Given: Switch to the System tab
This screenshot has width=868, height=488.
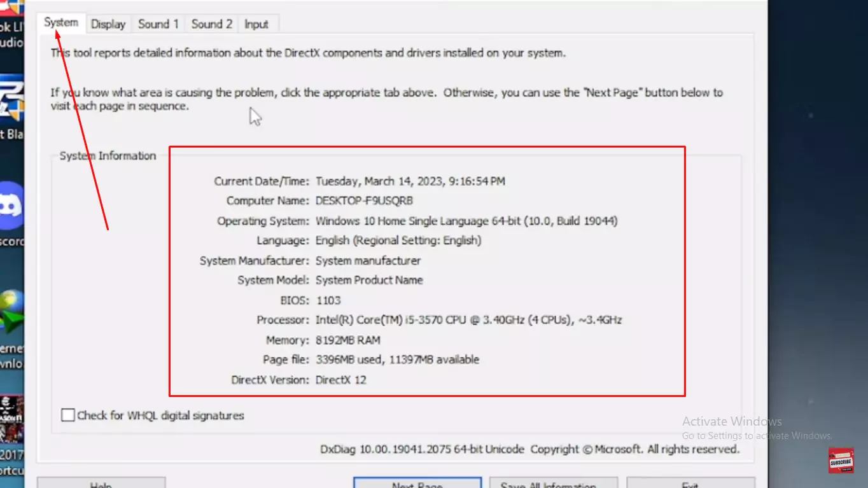Looking at the screenshot, I should click(61, 23).
